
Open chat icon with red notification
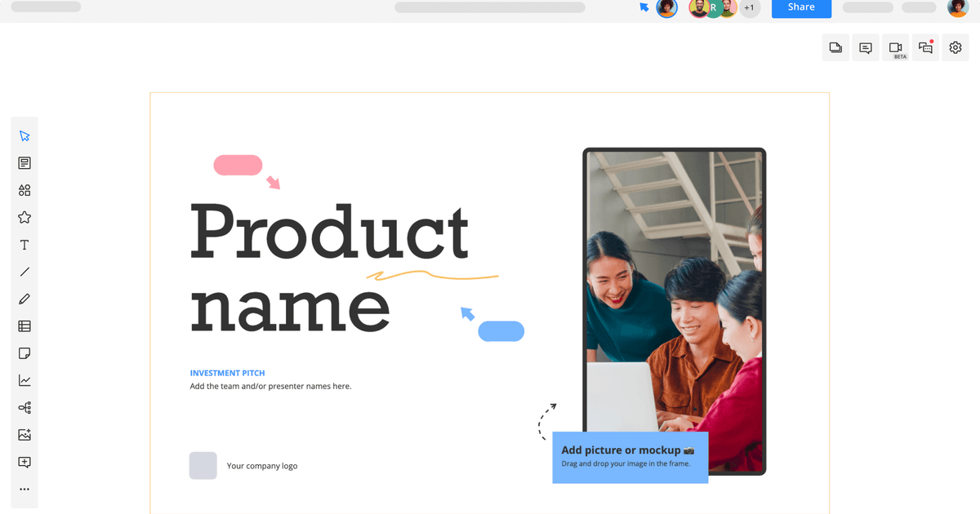926,48
